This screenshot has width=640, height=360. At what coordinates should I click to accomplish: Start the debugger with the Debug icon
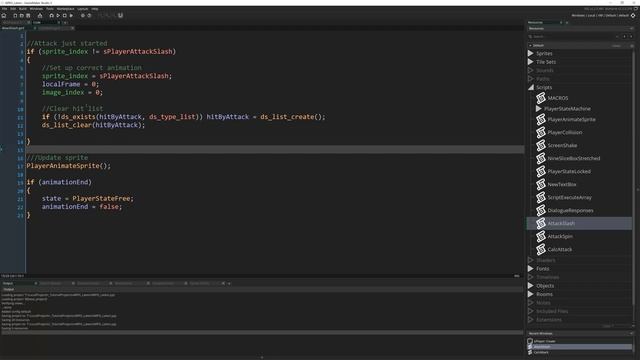(x=51, y=16)
